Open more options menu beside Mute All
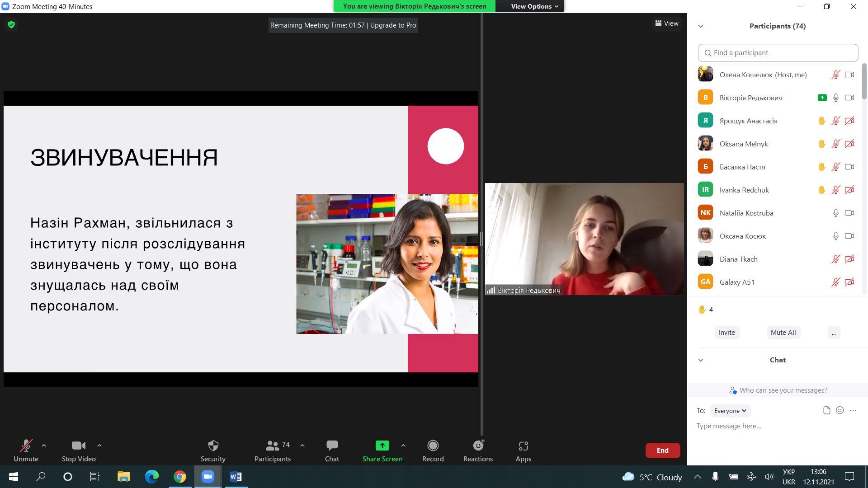868x488 pixels. click(x=834, y=333)
